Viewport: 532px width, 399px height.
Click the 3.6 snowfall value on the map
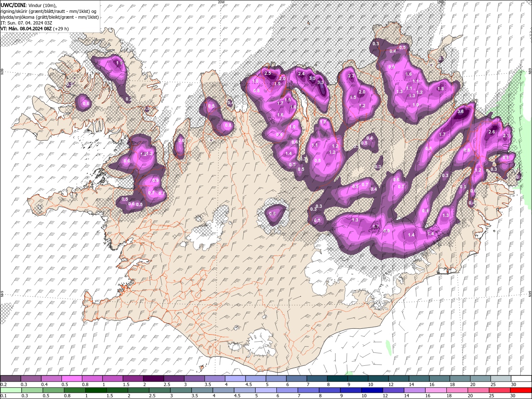461,111
